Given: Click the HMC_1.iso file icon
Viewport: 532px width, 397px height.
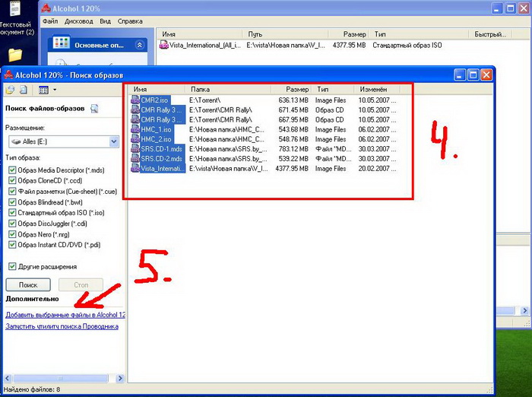Looking at the screenshot, I should click(135, 129).
